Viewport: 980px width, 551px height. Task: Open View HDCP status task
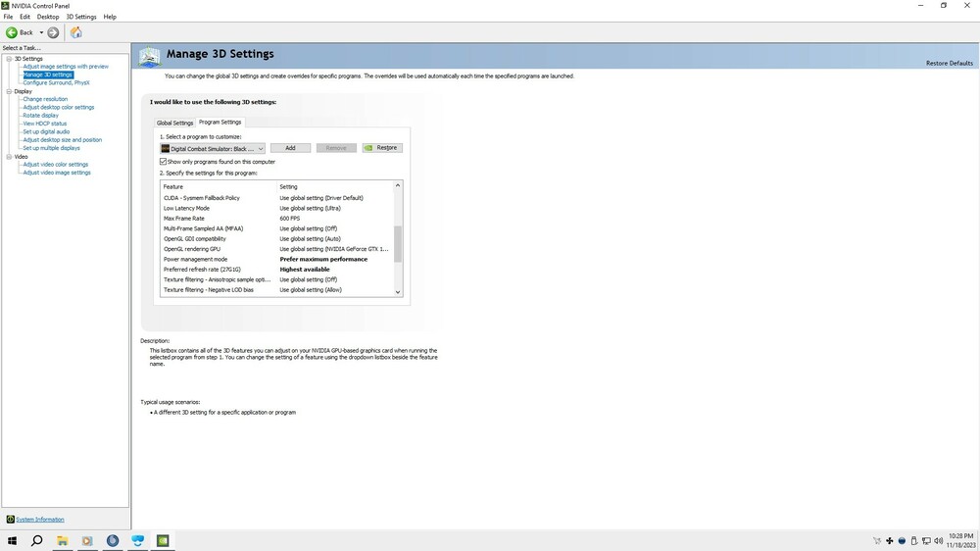(x=44, y=124)
